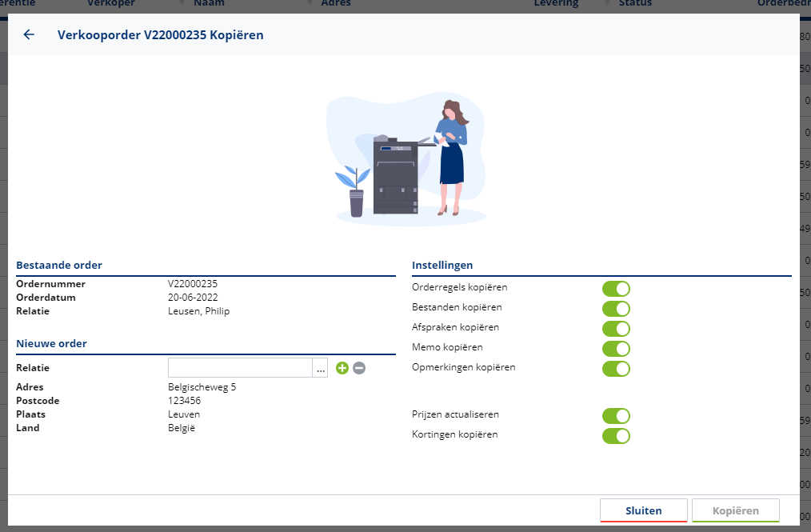
Task: Disable the Orderregels kopiëren toggle
Action: pyautogui.click(x=616, y=288)
